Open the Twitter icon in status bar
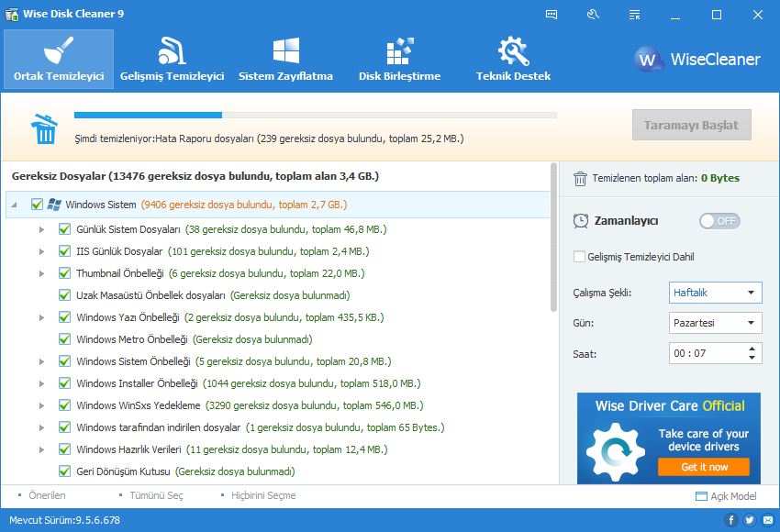Screen dimensions: 780x532 (x=749, y=520)
